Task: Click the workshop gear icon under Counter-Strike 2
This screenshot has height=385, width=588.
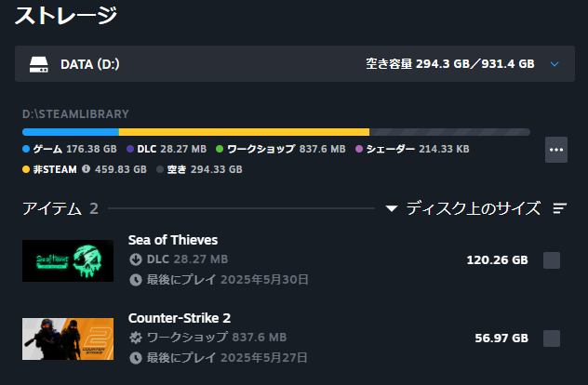Action: coord(136,338)
